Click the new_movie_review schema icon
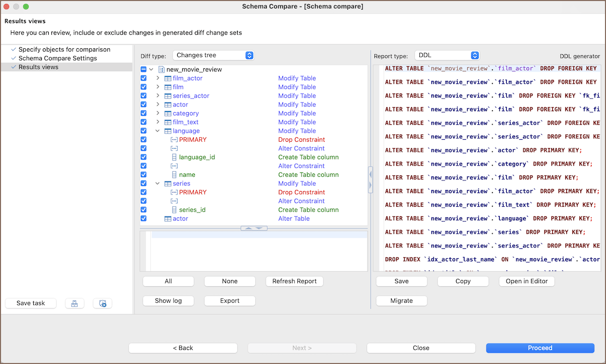 tap(162, 69)
